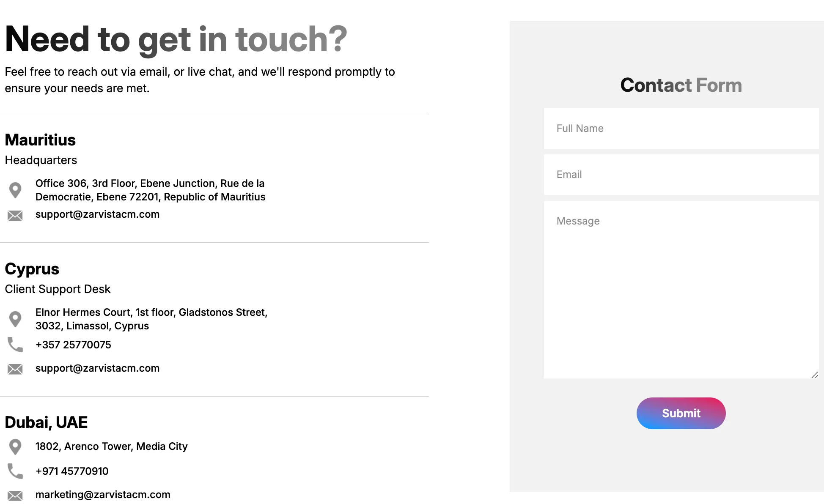Click the Mauritius email envelope icon
This screenshot has width=824, height=504.
15,216
